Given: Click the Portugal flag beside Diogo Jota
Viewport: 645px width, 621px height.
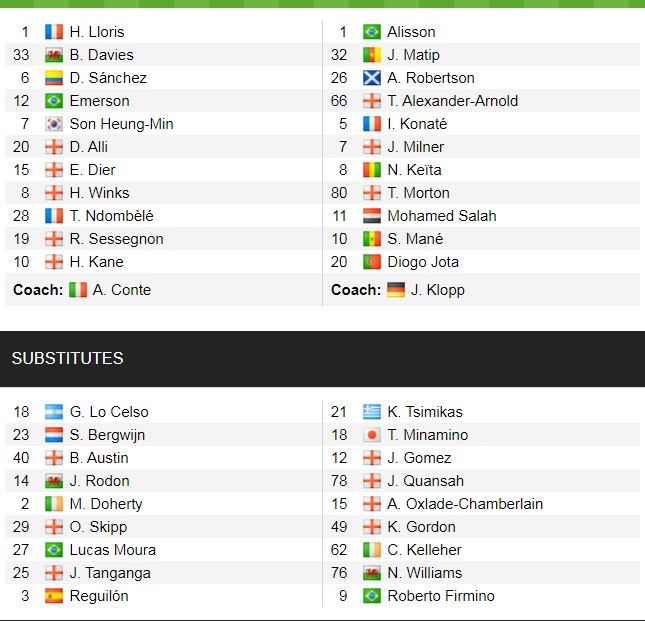Looking at the screenshot, I should [372, 262].
